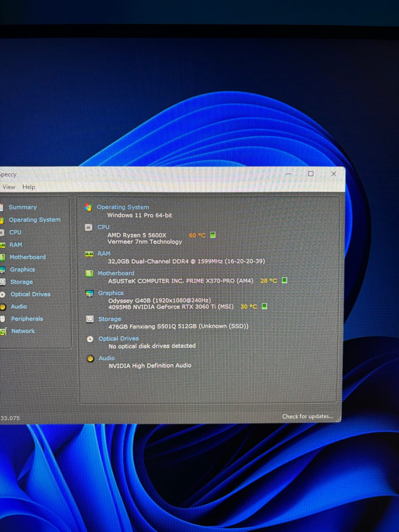
Task: Click the green GPU temperature indicator
Action: (264, 306)
